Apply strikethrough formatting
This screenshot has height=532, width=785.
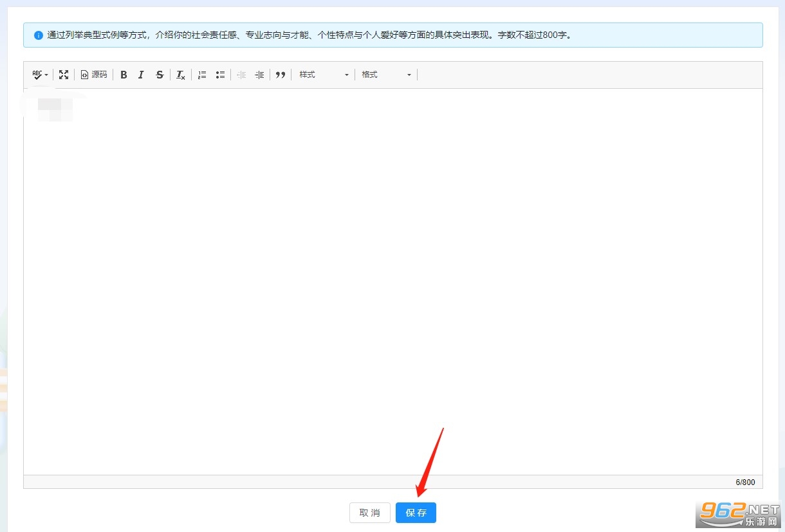[x=160, y=75]
